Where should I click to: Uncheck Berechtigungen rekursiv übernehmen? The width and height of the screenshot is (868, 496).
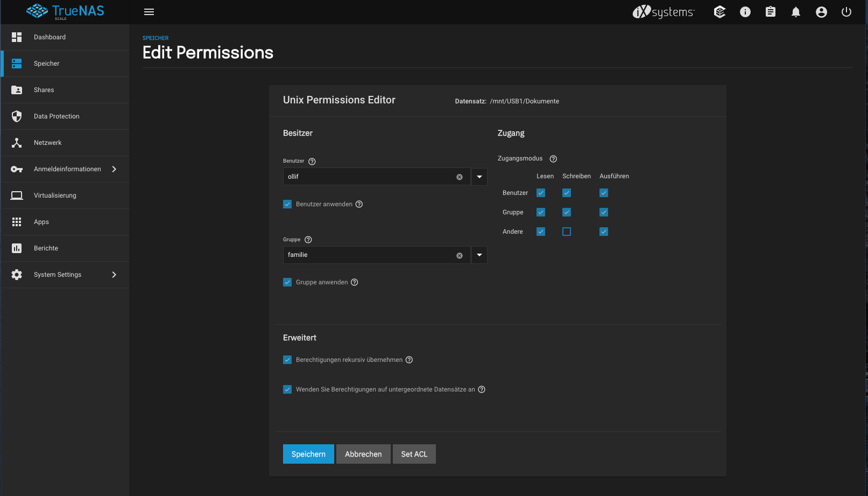click(287, 360)
